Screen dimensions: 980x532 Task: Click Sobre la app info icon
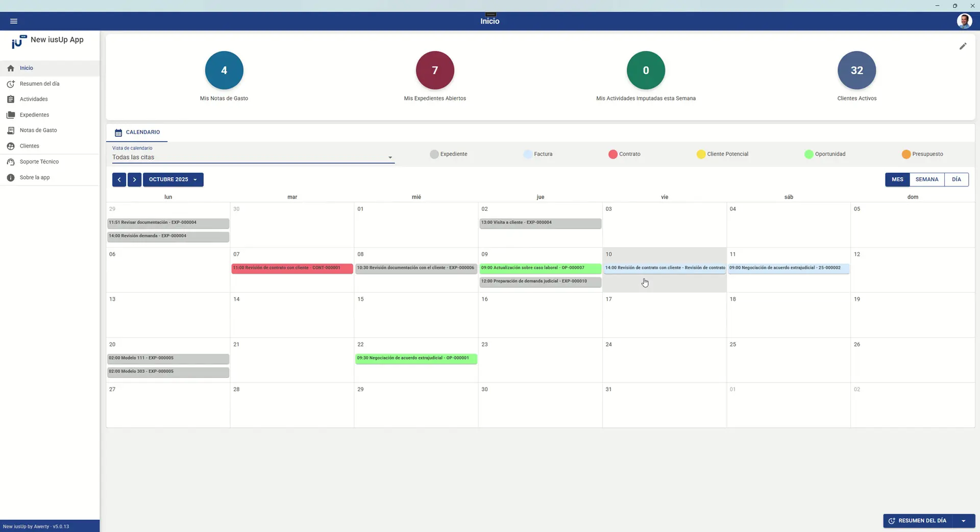pyautogui.click(x=11, y=178)
